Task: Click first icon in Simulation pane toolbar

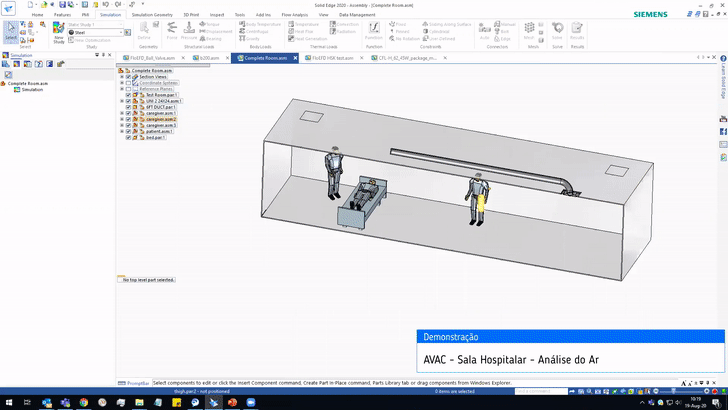Action: coord(6,64)
